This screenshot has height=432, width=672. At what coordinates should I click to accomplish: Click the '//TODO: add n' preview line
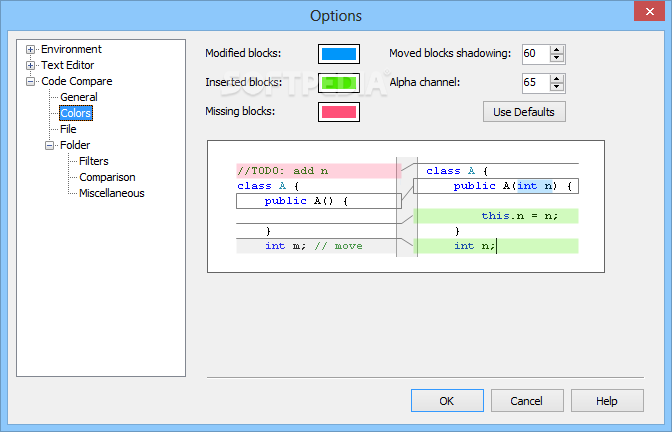(x=318, y=171)
